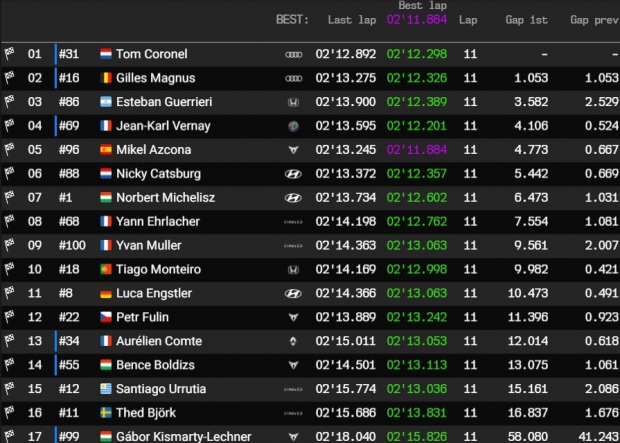Click the checkered flag icon for position 01
The width and height of the screenshot is (620, 443).
[x=9, y=54]
